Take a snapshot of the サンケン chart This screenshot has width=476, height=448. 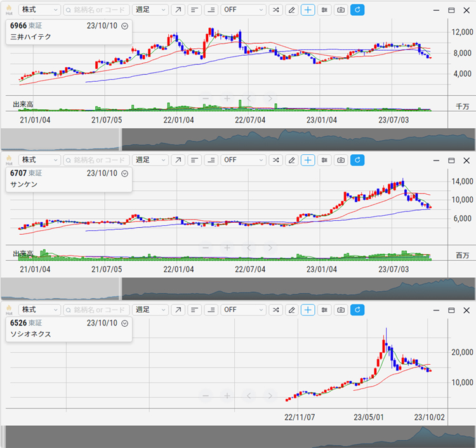341,160
